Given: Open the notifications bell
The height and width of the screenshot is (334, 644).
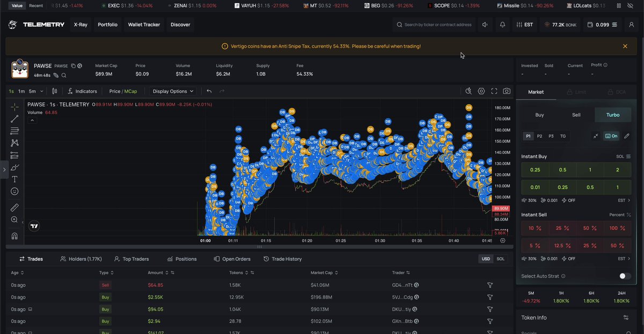Looking at the screenshot, I should coord(503,25).
